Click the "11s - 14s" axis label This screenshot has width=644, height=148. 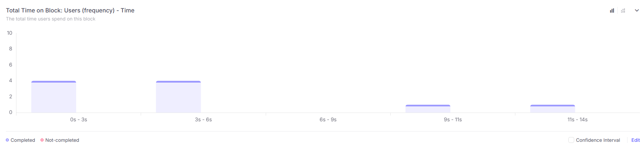coord(577,119)
